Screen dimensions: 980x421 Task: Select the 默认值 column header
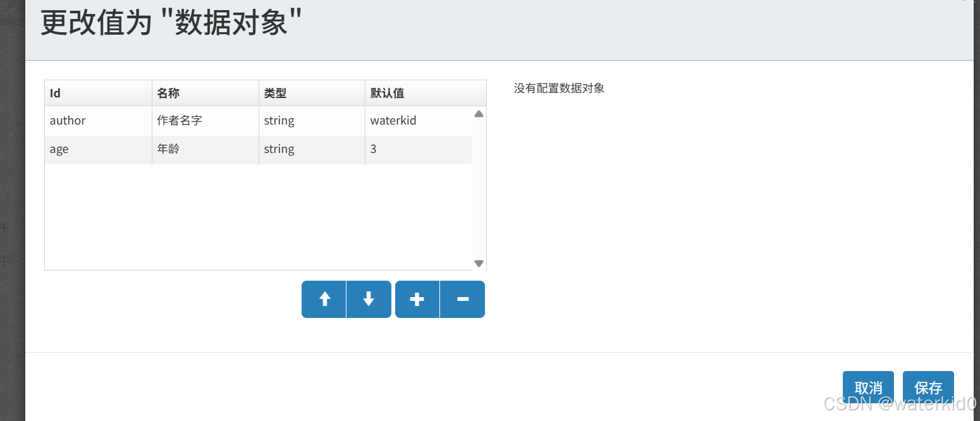tap(426, 93)
